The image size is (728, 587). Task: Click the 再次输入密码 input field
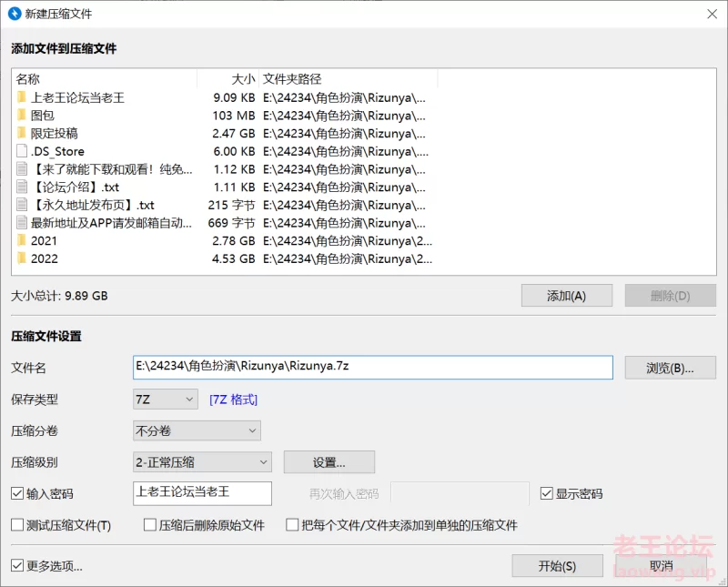(x=460, y=493)
